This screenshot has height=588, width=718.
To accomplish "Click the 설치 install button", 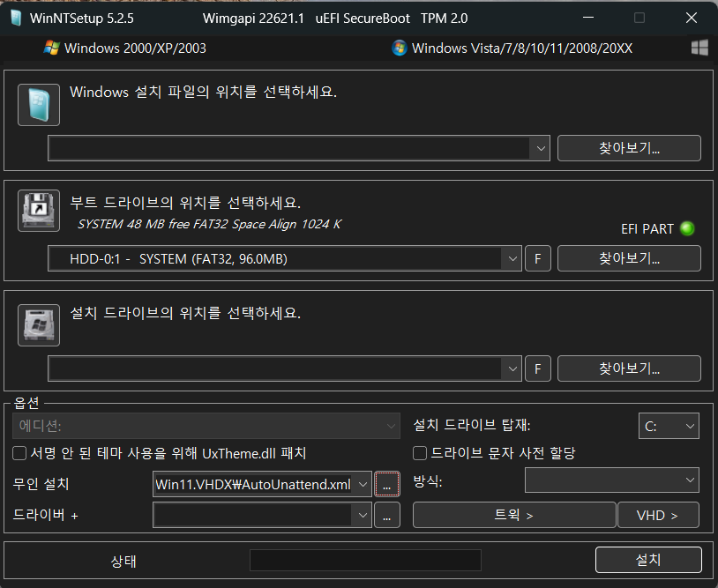I will [648, 560].
